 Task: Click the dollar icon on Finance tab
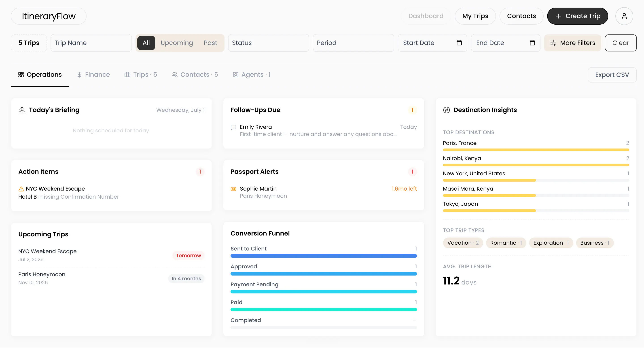(79, 75)
